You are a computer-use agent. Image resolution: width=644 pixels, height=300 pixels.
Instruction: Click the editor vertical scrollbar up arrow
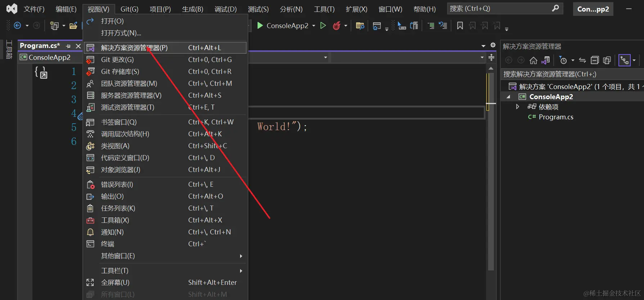click(x=491, y=68)
